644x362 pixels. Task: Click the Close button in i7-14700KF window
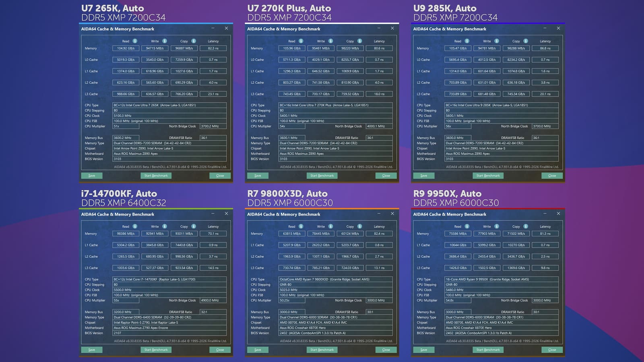[220, 350]
